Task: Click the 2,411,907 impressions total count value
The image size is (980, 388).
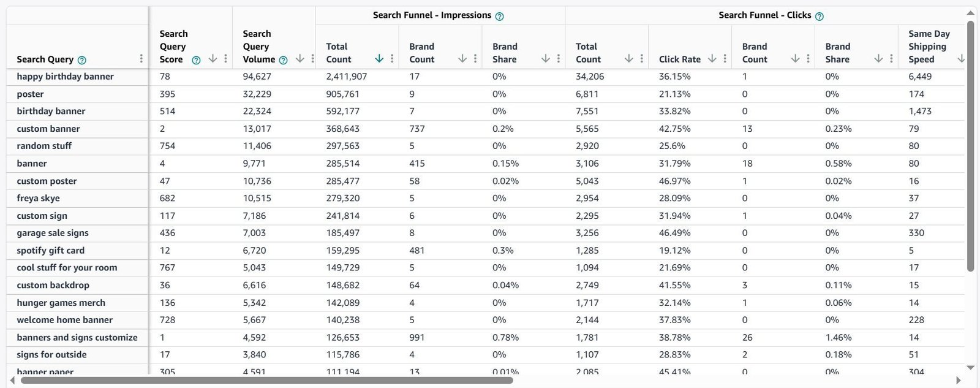Action: pos(346,77)
